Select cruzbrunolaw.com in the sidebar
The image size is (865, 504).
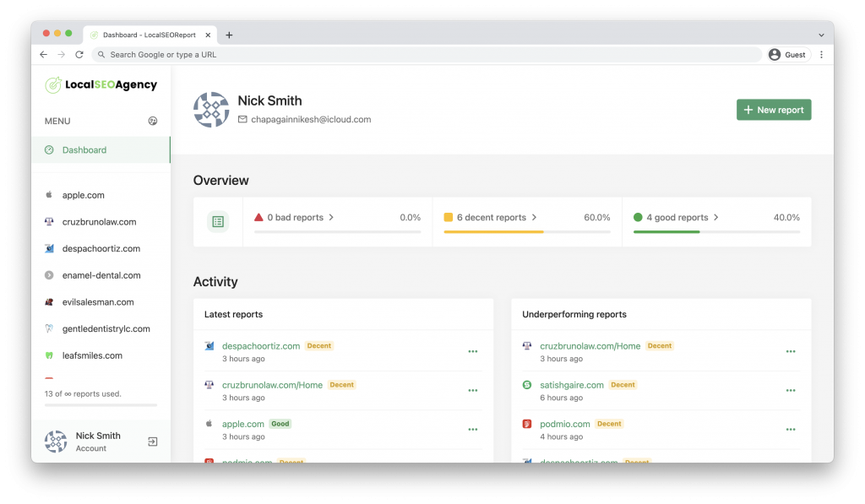coord(100,222)
